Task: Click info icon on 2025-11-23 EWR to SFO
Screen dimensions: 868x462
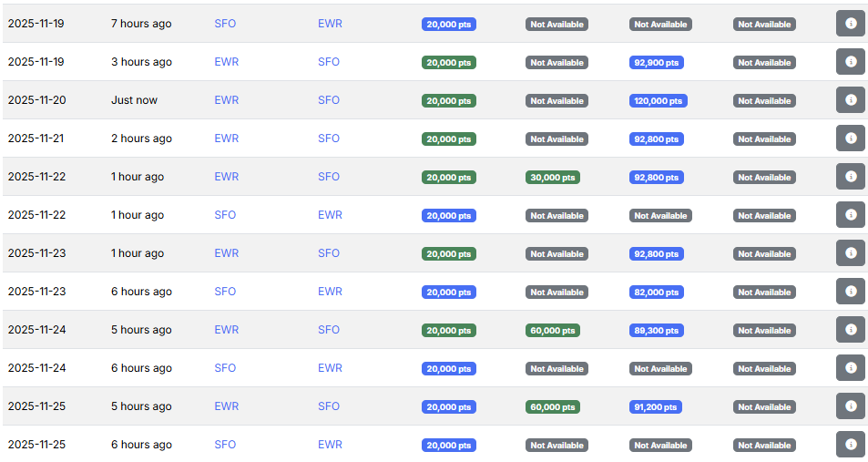Action: pos(850,253)
